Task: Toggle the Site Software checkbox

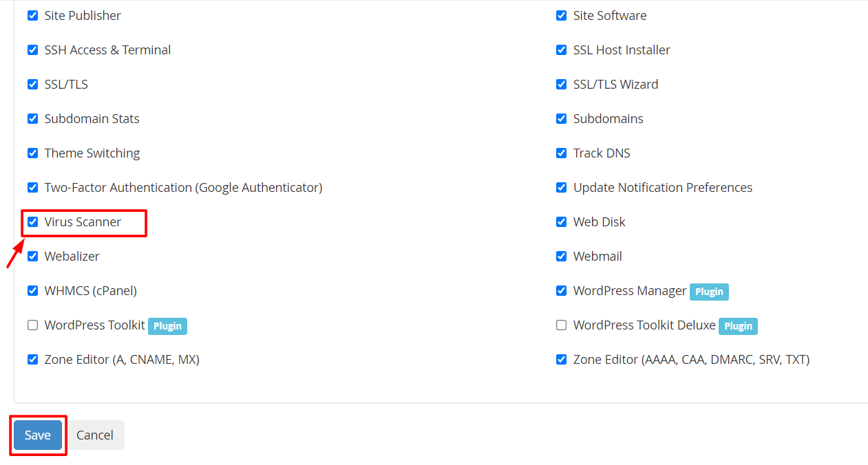Action: pos(561,16)
